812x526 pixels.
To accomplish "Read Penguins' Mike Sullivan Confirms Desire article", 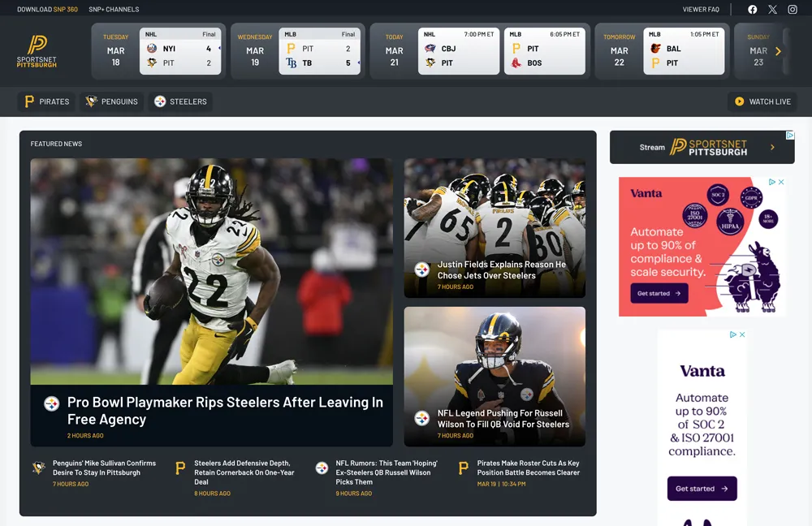I will pos(104,468).
